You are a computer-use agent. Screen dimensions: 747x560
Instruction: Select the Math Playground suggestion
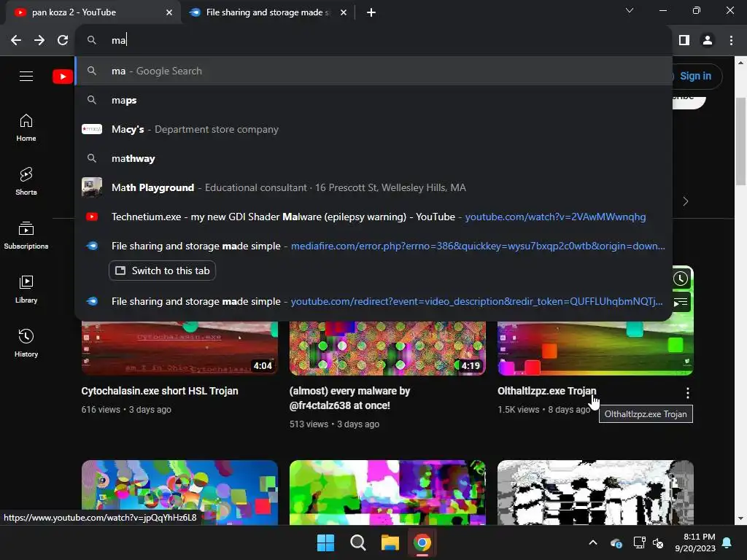(x=374, y=187)
